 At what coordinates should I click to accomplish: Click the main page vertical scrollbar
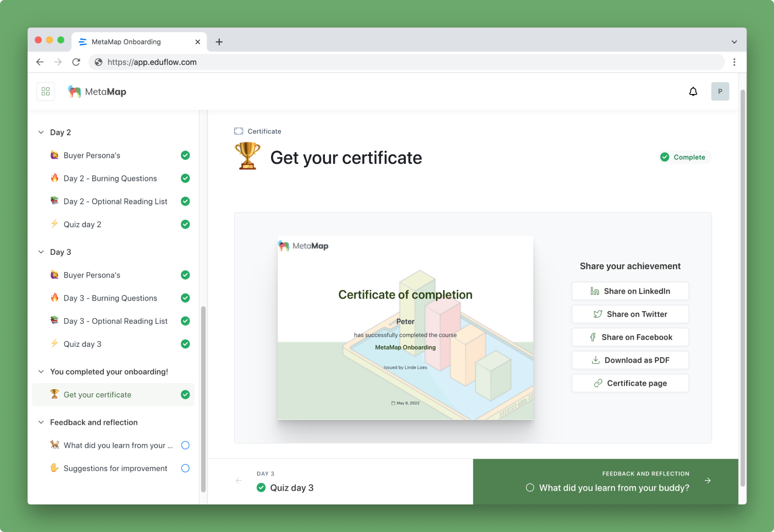pyautogui.click(x=743, y=288)
